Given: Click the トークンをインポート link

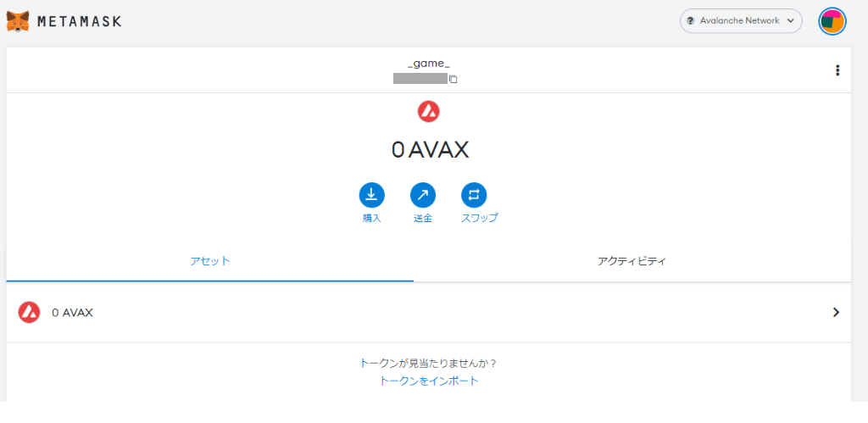Looking at the screenshot, I should point(428,381).
